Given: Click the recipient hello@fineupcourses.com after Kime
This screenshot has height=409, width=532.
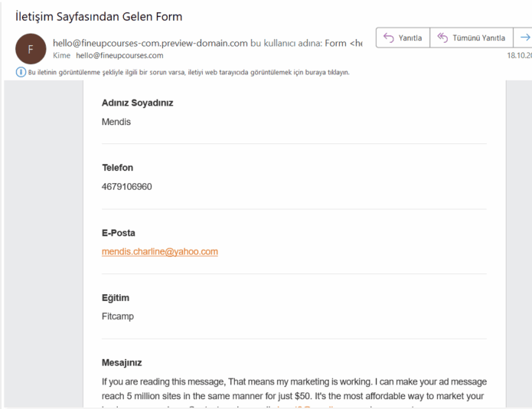Looking at the screenshot, I should click(x=119, y=55).
